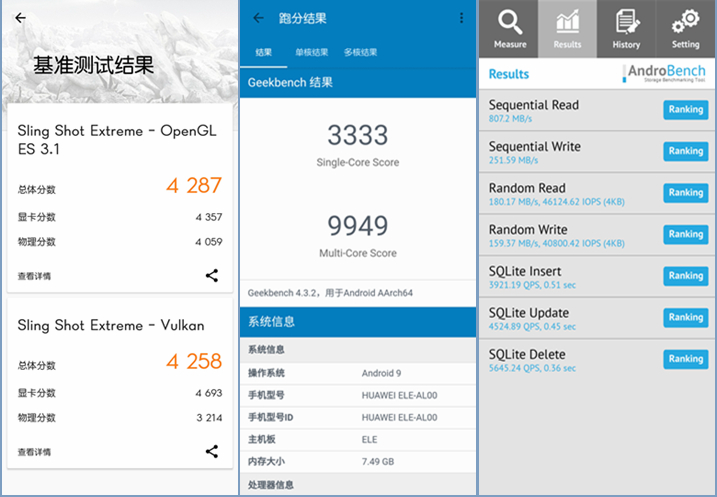Click the Geekbench 结果 heading bar
This screenshot has height=497, width=717.
(x=358, y=83)
